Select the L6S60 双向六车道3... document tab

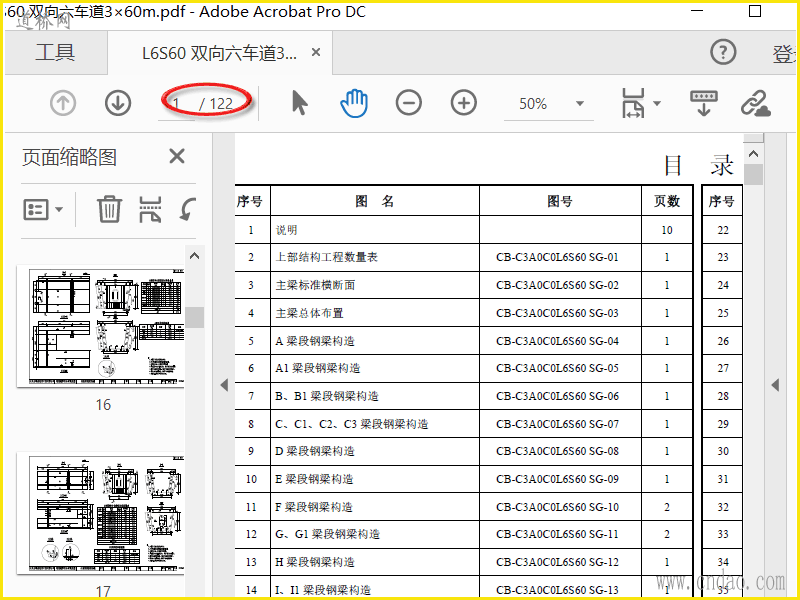[x=219, y=53]
